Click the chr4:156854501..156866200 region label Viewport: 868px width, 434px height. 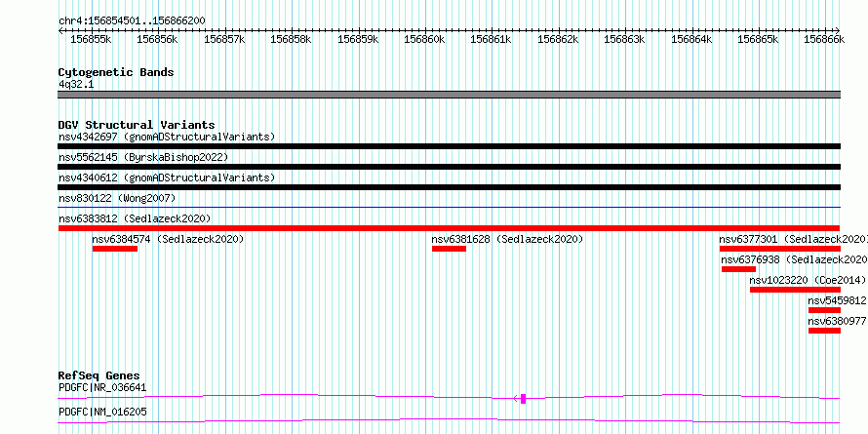pos(132,21)
